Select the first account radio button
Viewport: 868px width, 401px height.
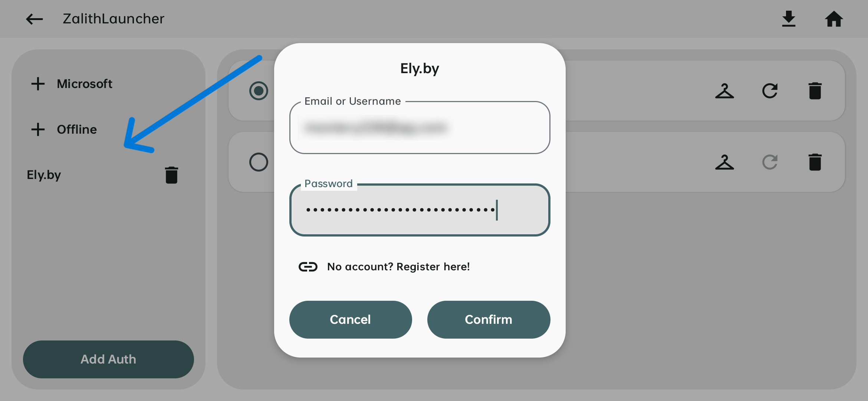259,91
